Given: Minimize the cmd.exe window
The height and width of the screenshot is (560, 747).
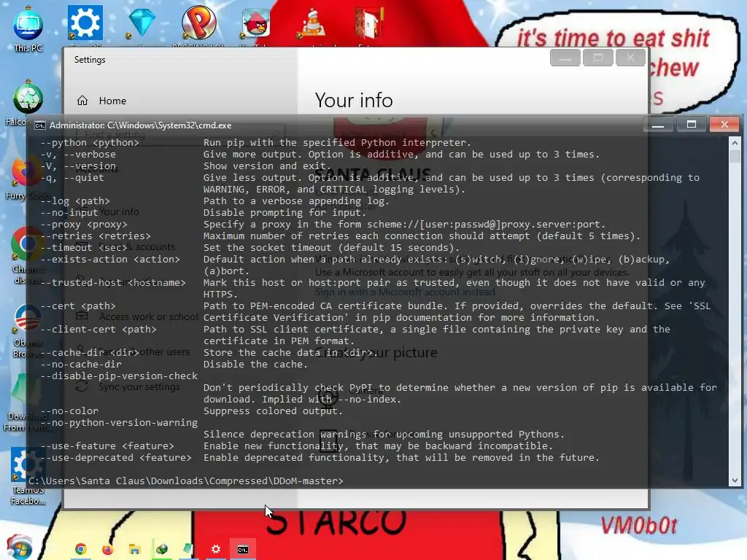Looking at the screenshot, I should click(658, 124).
